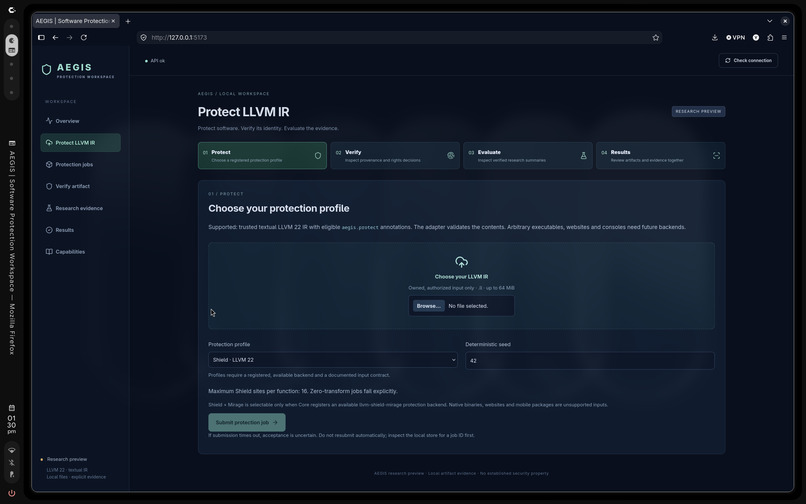Toggle Firefox sidebar panel icon

41,38
